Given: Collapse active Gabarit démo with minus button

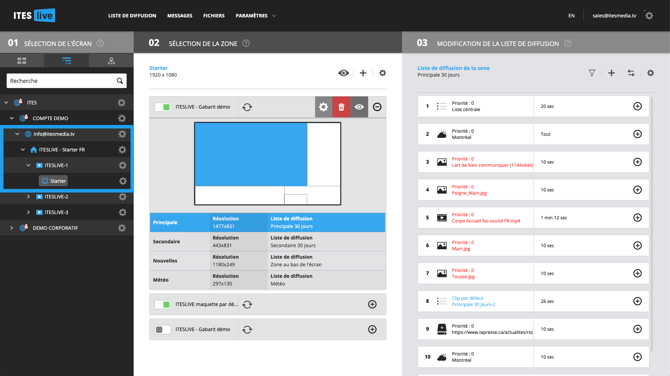Looking at the screenshot, I should pos(377,107).
